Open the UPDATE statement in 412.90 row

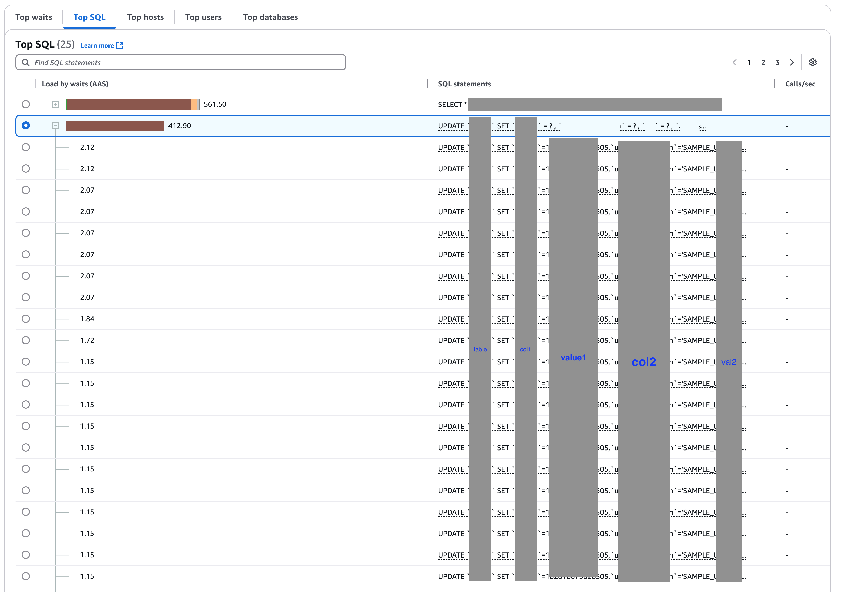pos(572,126)
